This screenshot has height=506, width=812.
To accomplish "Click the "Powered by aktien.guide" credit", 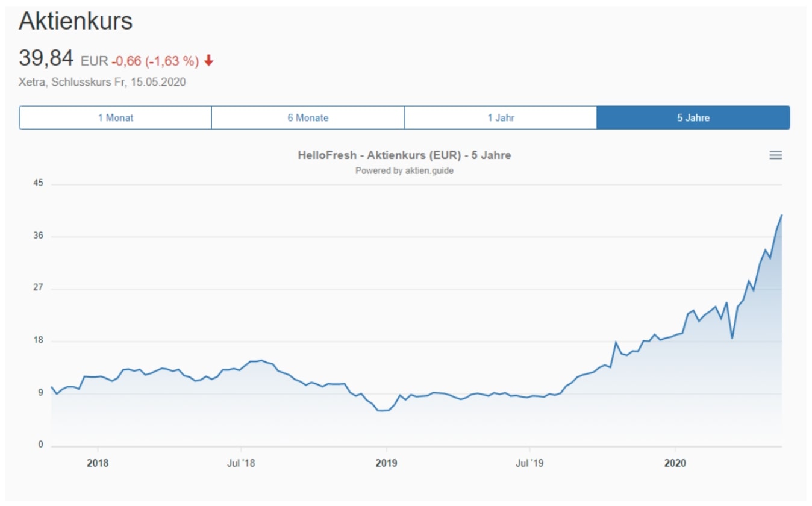I will (x=404, y=170).
